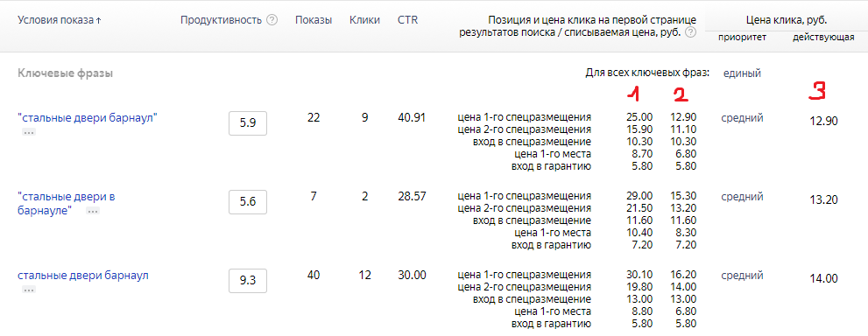Select Показы column header
Viewport: 868px width, 336px height.
[x=314, y=20]
